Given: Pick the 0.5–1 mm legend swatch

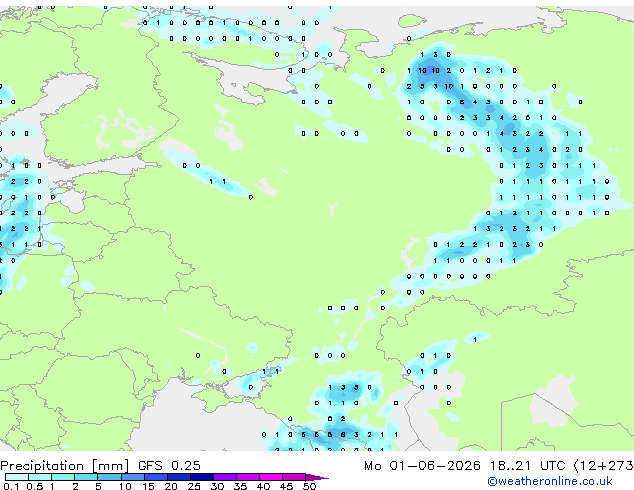Looking at the screenshot, I should point(40,477).
